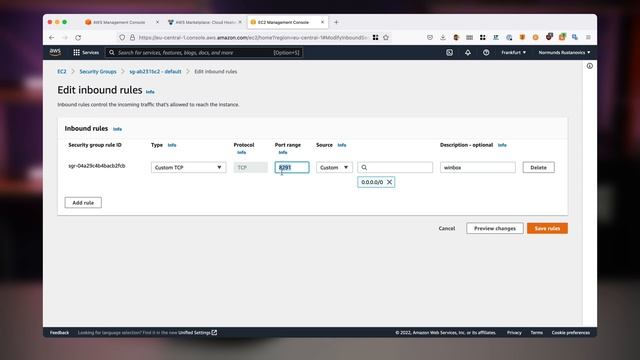Viewport: 640px width, 360px height.
Task: Open the Type dropdown showing Custom TCP
Action: point(189,167)
